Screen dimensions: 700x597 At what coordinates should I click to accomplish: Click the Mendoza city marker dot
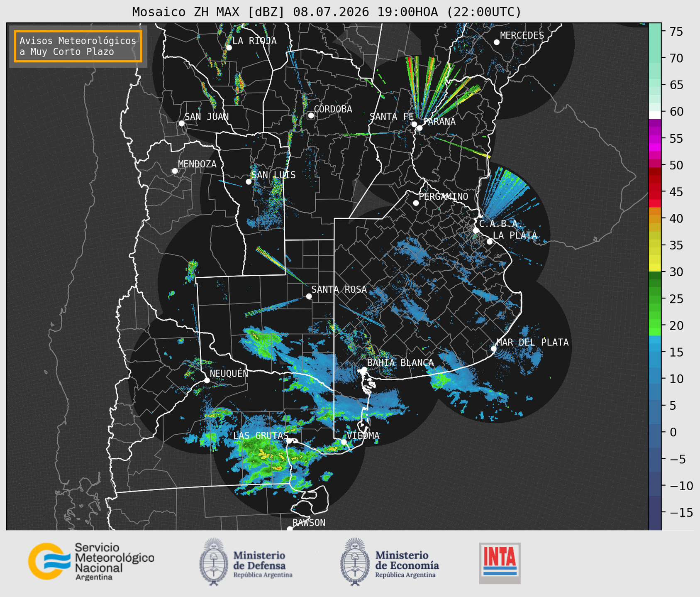pyautogui.click(x=175, y=171)
